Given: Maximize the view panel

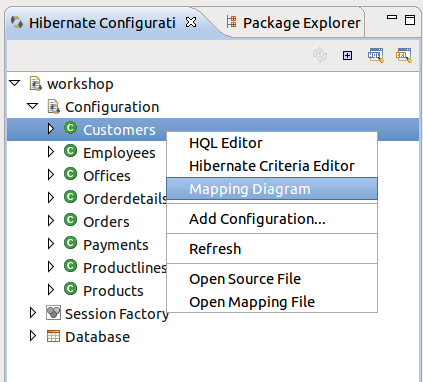Looking at the screenshot, I should point(410,20).
